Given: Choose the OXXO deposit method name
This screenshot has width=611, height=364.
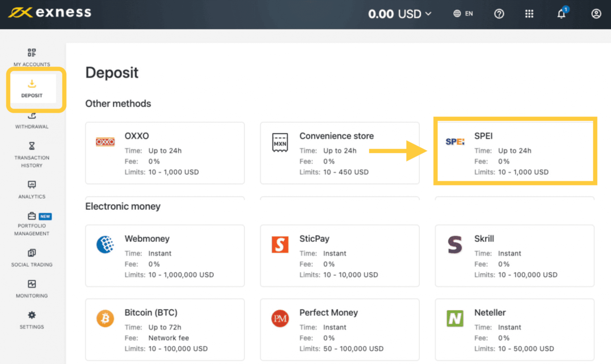Looking at the screenshot, I should pos(137,136).
